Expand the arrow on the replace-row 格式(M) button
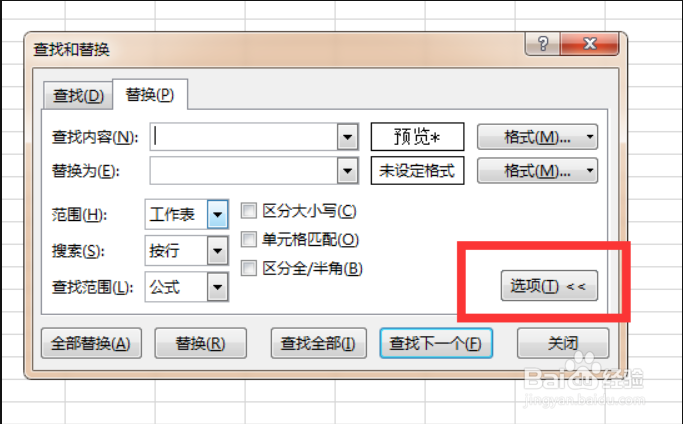Screen dimensions: 683x424 point(590,170)
